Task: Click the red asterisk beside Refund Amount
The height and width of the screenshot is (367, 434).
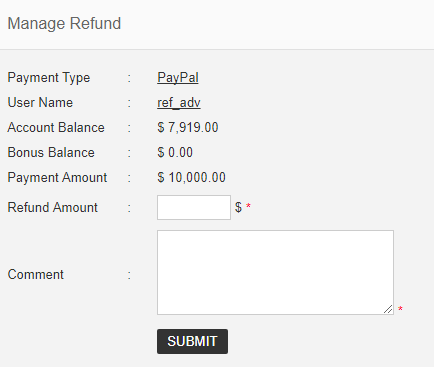Action: point(248,206)
